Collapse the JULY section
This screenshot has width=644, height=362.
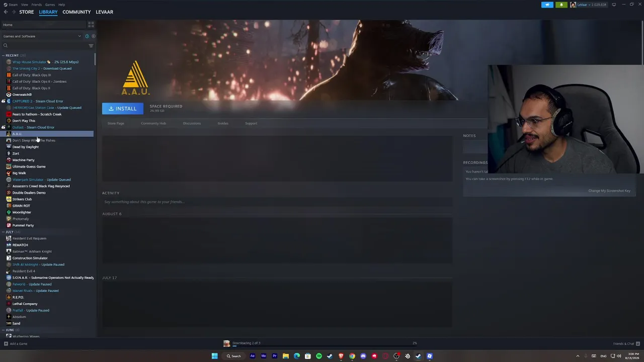tap(4, 232)
